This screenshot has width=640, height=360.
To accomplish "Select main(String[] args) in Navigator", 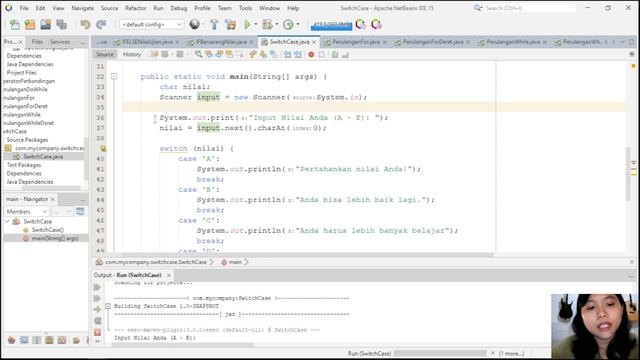I will pyautogui.click(x=55, y=238).
